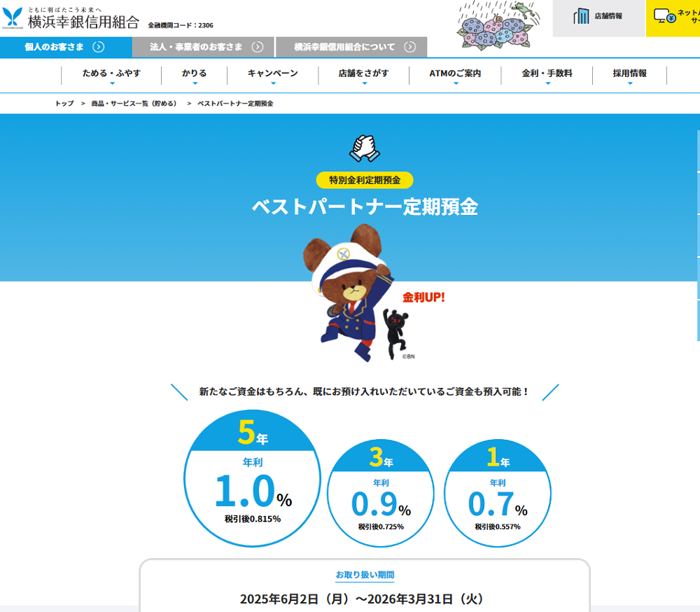700x612 pixels.
Task: Open 商品・サービス一覧（貯める） breadcrumb link
Action: click(x=134, y=103)
